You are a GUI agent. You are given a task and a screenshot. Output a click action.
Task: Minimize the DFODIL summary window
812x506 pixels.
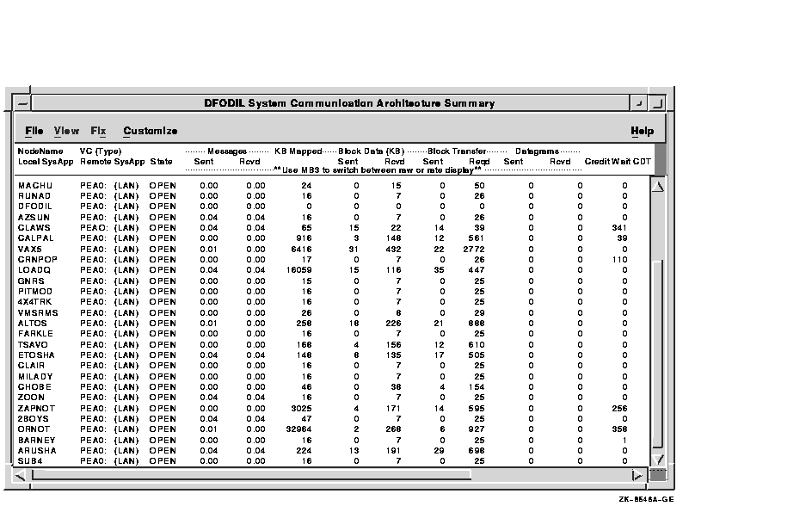[x=638, y=103]
